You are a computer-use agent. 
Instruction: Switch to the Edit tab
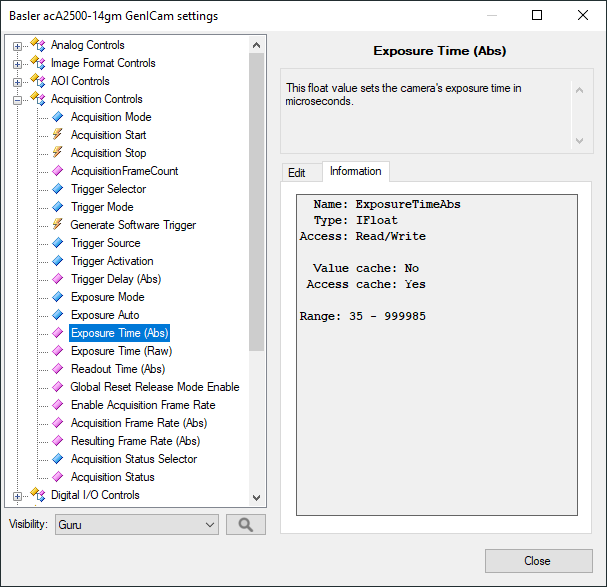point(297,172)
